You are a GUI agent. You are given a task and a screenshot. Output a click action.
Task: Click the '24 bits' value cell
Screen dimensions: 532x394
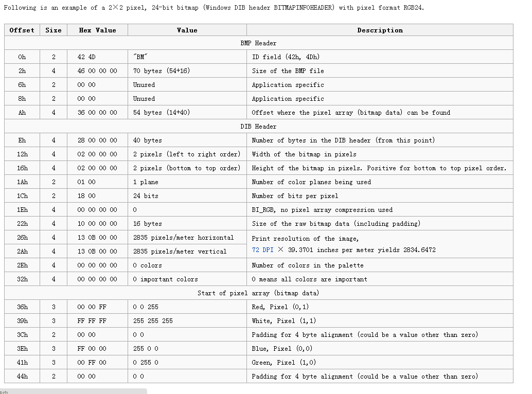[146, 196]
